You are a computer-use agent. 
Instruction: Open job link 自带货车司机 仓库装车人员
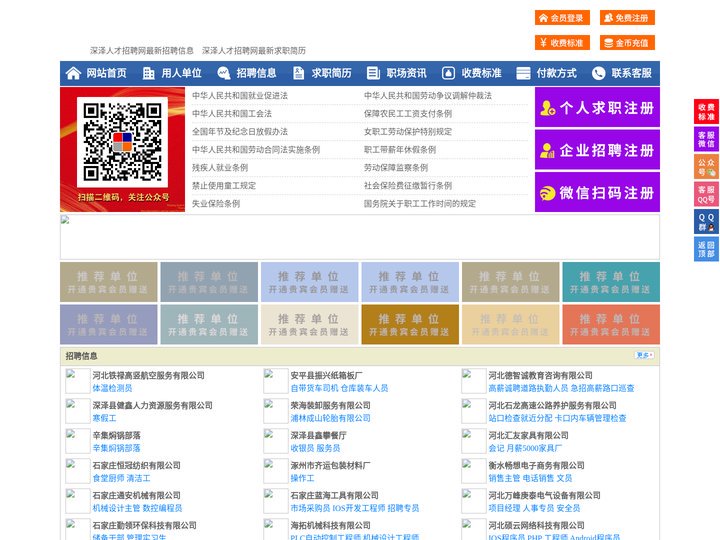339,388
